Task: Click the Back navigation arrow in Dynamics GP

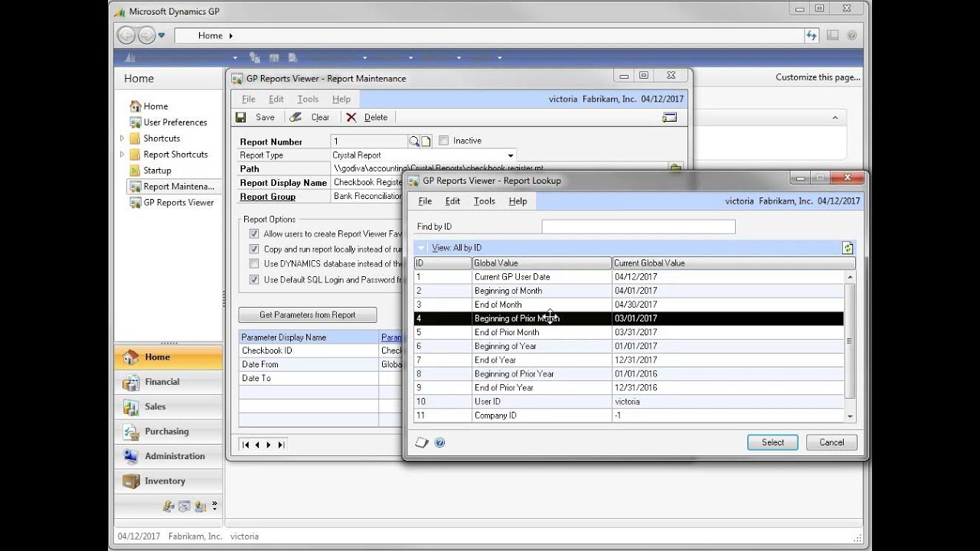Action: click(x=126, y=35)
